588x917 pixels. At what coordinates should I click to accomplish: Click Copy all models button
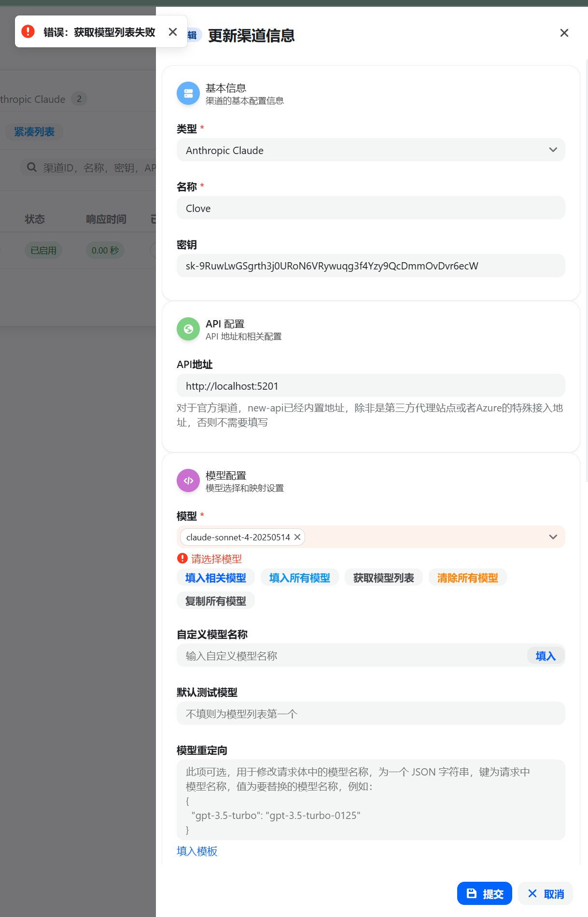click(216, 601)
